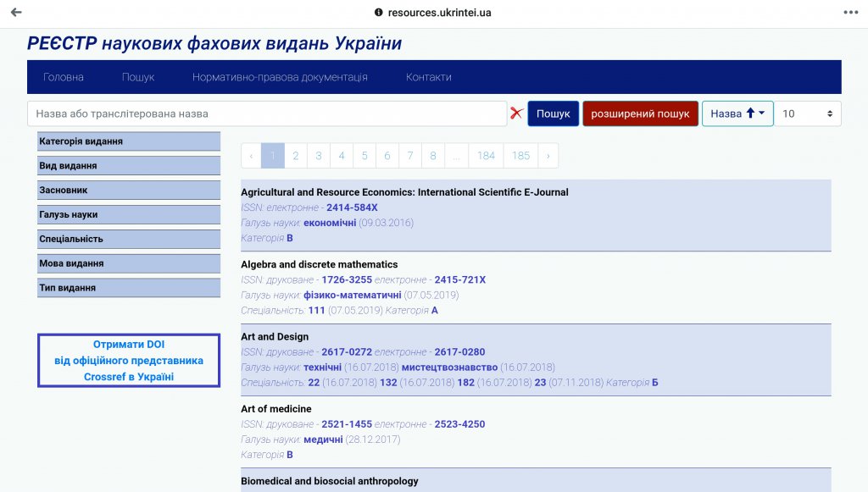Open the Головна menu item

64,77
